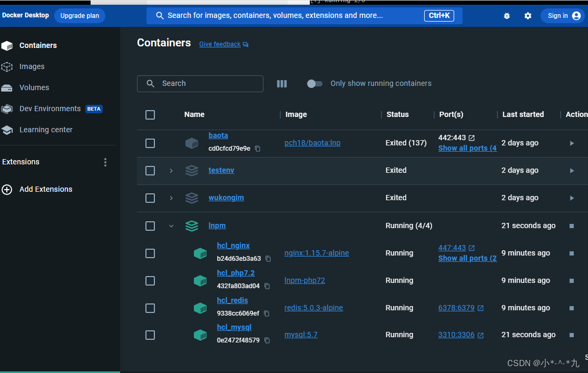Copy container ID cd0cfcd79e9e

coord(258,149)
